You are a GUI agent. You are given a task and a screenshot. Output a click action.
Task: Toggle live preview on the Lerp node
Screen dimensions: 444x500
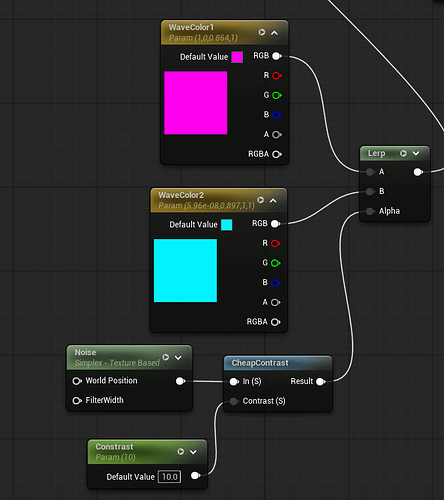coord(403,153)
